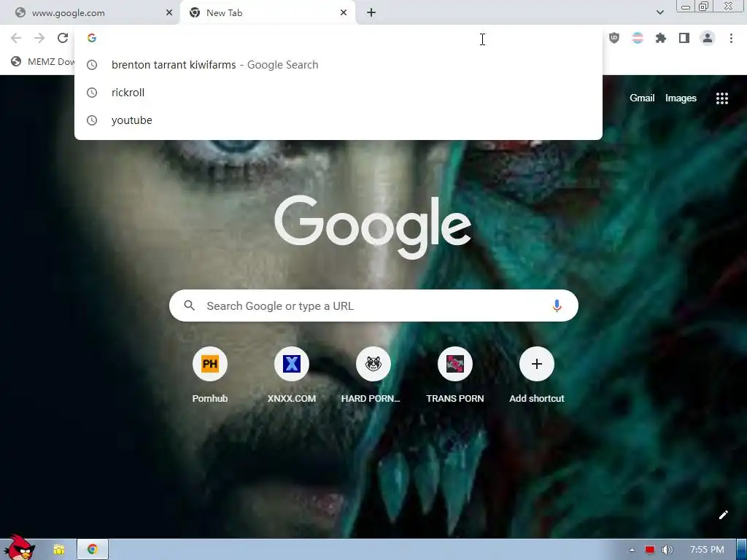Toggle the browser side panel icon

pos(684,38)
